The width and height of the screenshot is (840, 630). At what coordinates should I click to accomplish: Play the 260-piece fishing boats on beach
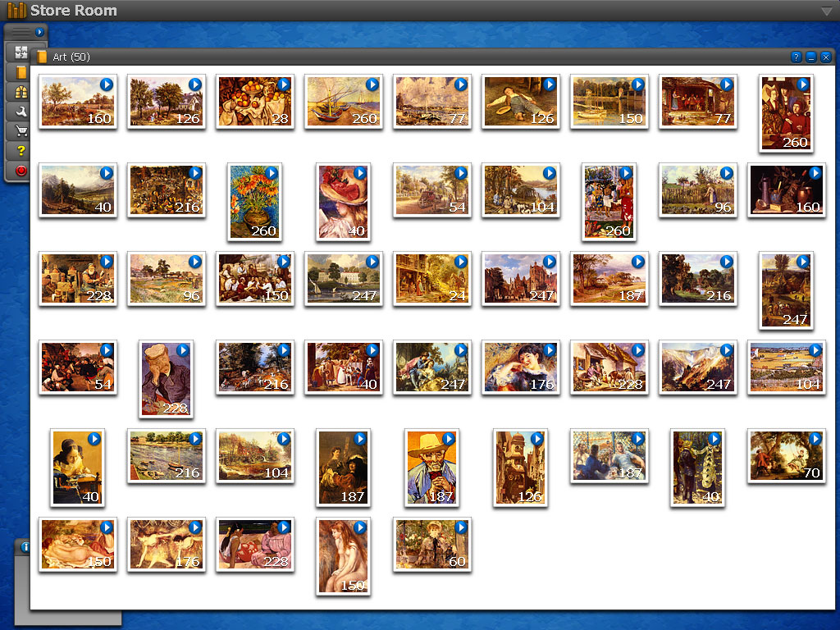pos(372,84)
